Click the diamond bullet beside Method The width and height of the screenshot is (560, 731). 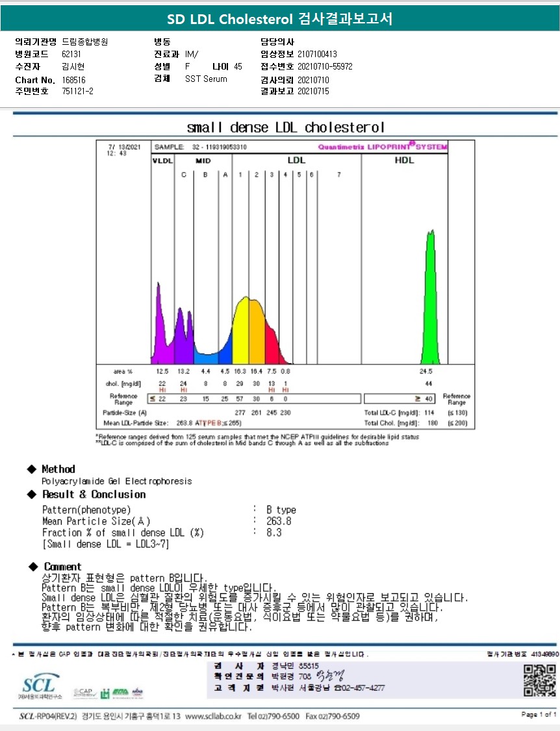click(x=31, y=469)
